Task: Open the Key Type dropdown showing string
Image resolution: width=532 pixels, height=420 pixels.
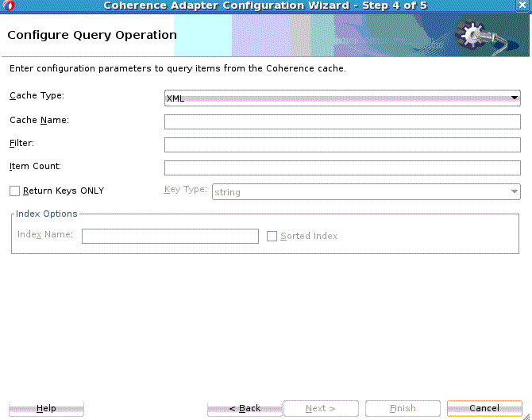Action: tap(366, 191)
